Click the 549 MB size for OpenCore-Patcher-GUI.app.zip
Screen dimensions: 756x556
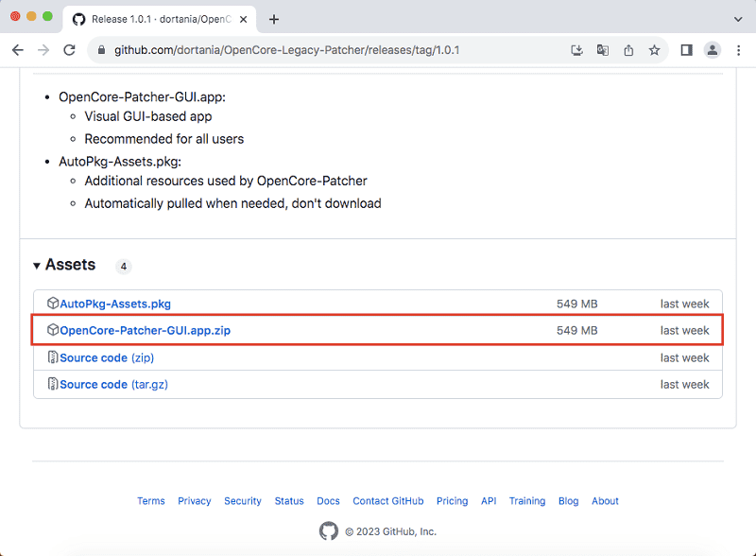577,331
